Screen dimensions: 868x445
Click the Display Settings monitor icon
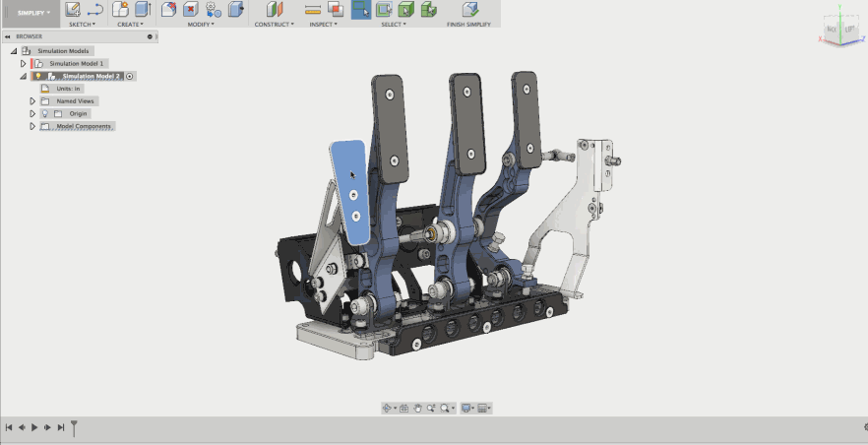click(x=465, y=409)
